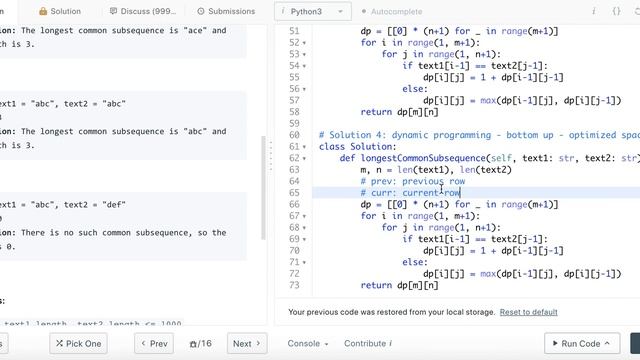Place cursor on line 73 return statement
This screenshot has width=640, height=360.
click(x=399, y=285)
